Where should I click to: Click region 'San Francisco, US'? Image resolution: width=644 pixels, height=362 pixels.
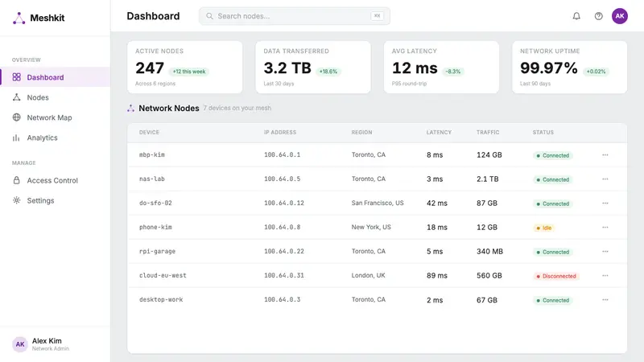(378, 203)
